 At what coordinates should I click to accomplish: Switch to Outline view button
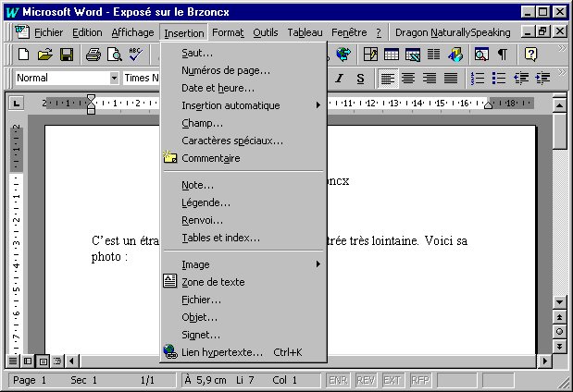pos(57,361)
